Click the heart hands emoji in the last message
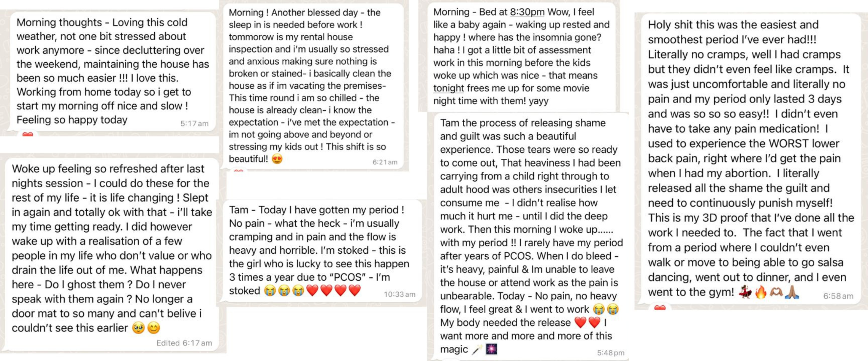The width and height of the screenshot is (868, 361). tap(776, 292)
